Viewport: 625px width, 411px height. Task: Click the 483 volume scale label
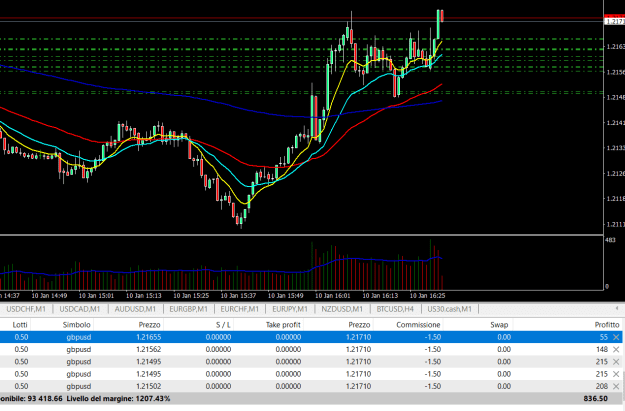click(x=610, y=240)
